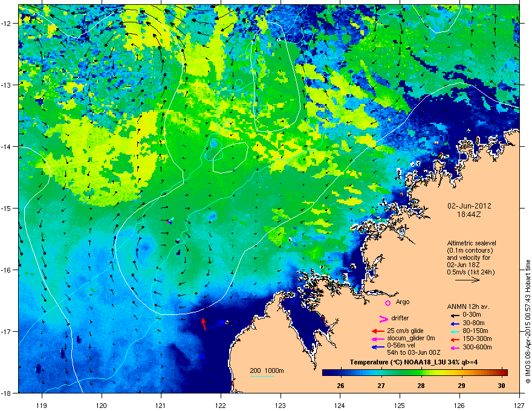Click the '(0.1m contours)' text
The image size is (532, 411).
[470, 251]
